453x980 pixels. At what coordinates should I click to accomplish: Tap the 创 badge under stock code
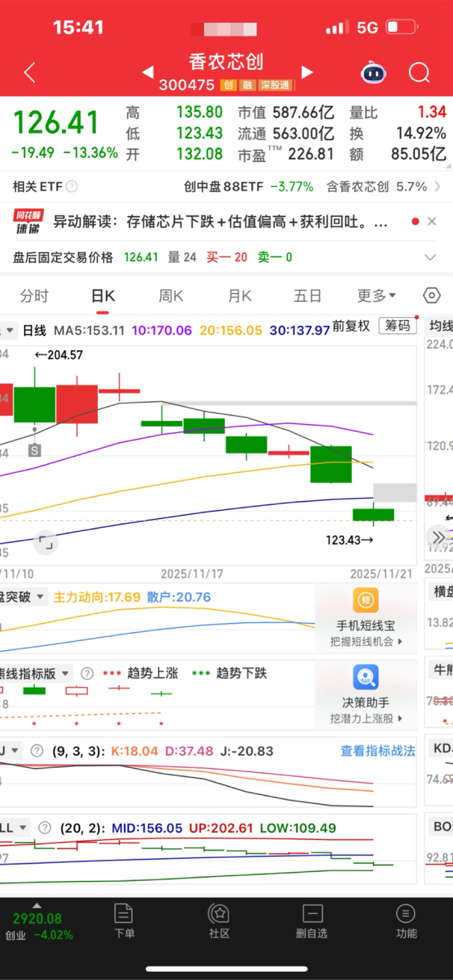(228, 85)
